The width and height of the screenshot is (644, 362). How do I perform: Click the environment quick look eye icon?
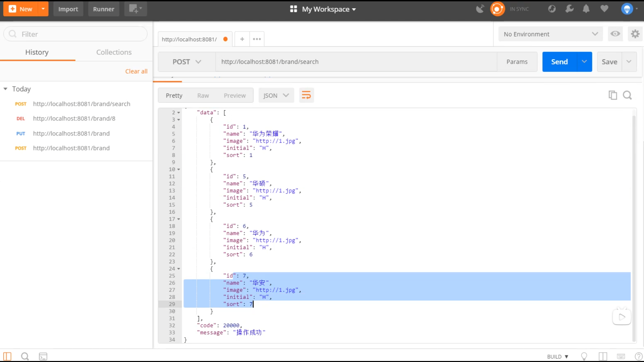[615, 34]
